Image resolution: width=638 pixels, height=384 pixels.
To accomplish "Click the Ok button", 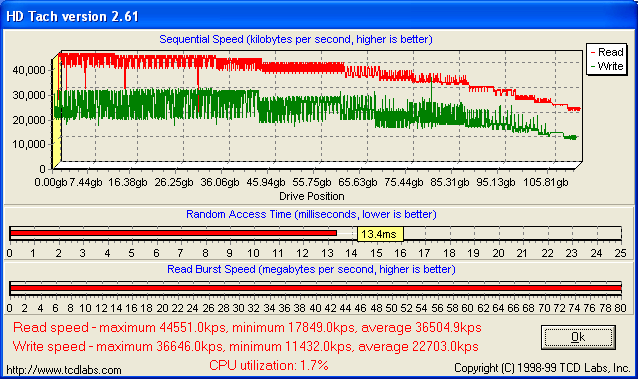I will (578, 337).
